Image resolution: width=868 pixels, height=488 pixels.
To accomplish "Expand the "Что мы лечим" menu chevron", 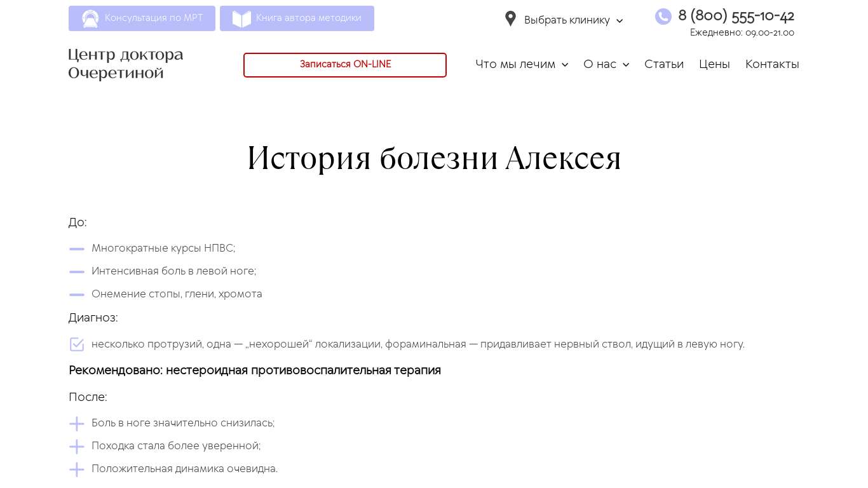I will (565, 65).
